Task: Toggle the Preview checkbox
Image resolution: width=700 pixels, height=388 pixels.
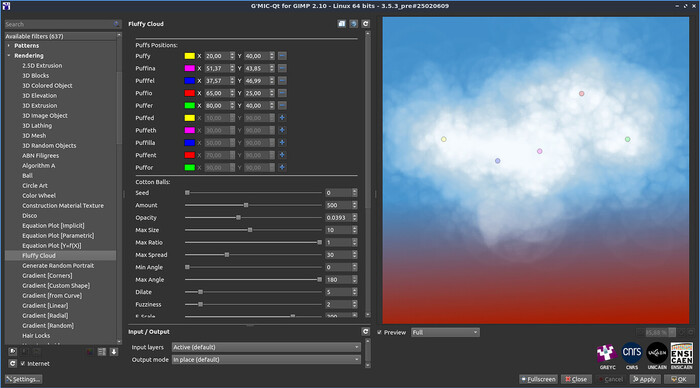Action: 379,332
